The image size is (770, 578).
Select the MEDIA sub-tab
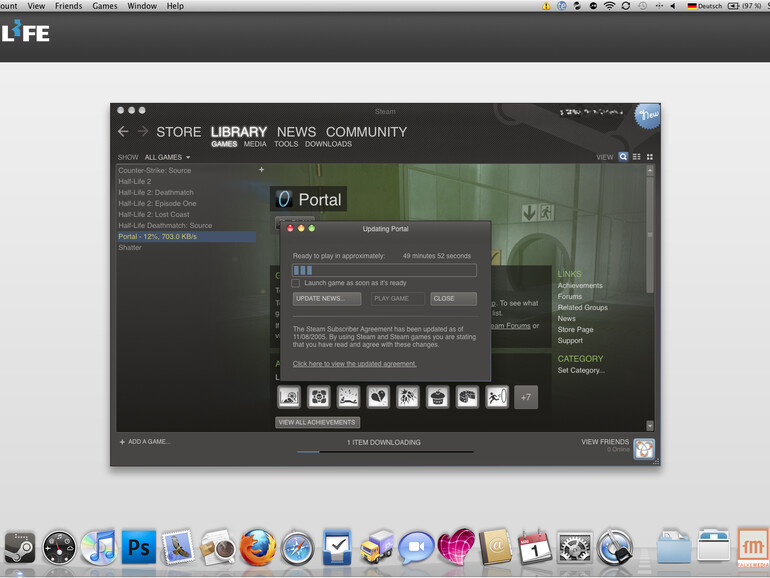[x=255, y=144]
